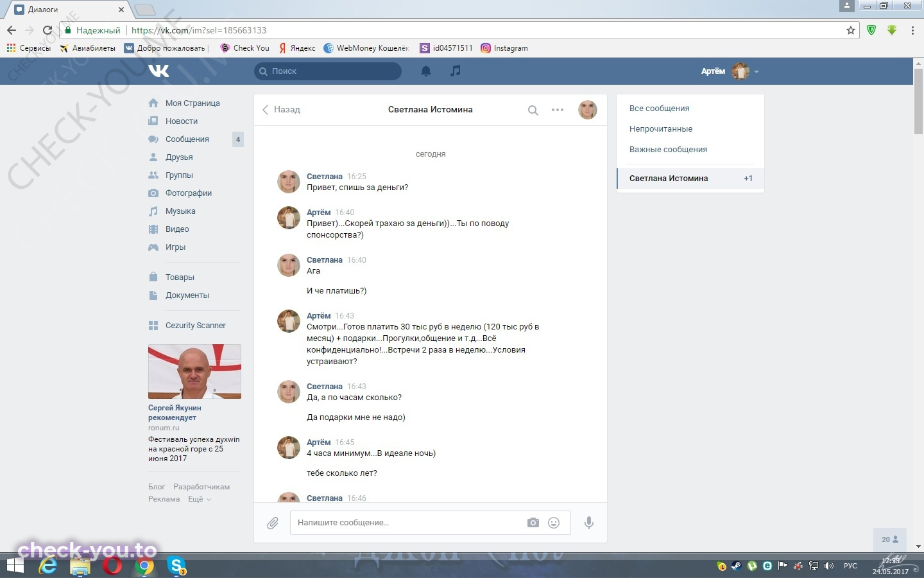Open Сергей Якунин рекомендует ad link
Image resolution: width=924 pixels, height=578 pixels.
click(x=175, y=412)
